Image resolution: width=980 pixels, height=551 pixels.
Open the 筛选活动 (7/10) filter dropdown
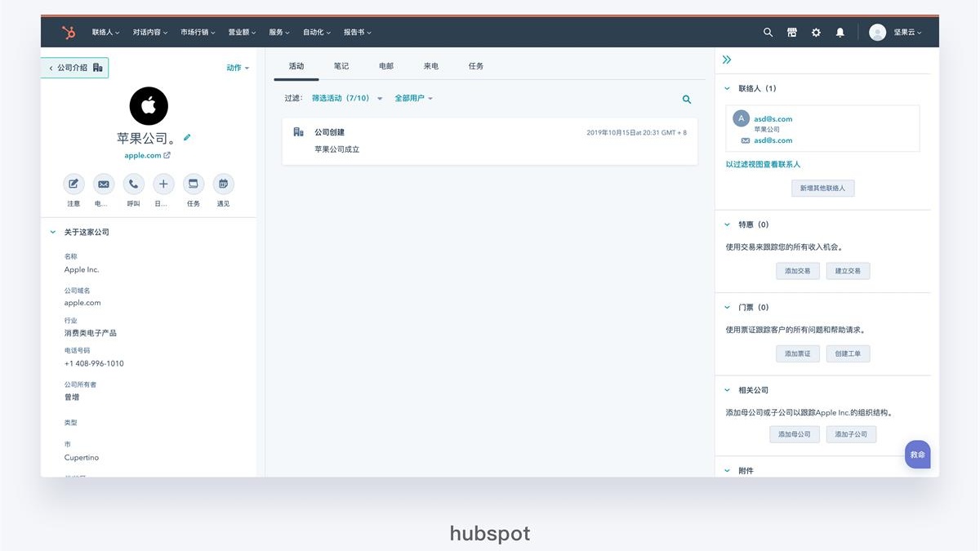(346, 98)
